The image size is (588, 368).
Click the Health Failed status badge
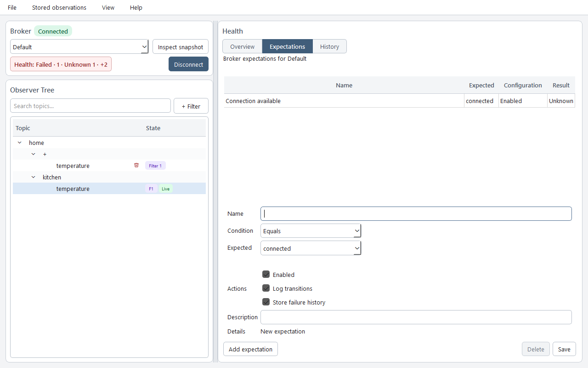(61, 64)
